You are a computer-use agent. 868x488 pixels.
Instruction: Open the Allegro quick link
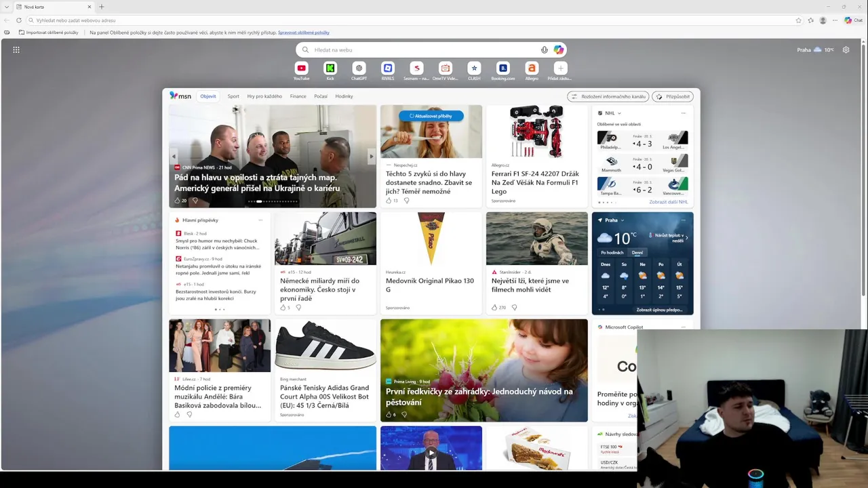tap(532, 68)
